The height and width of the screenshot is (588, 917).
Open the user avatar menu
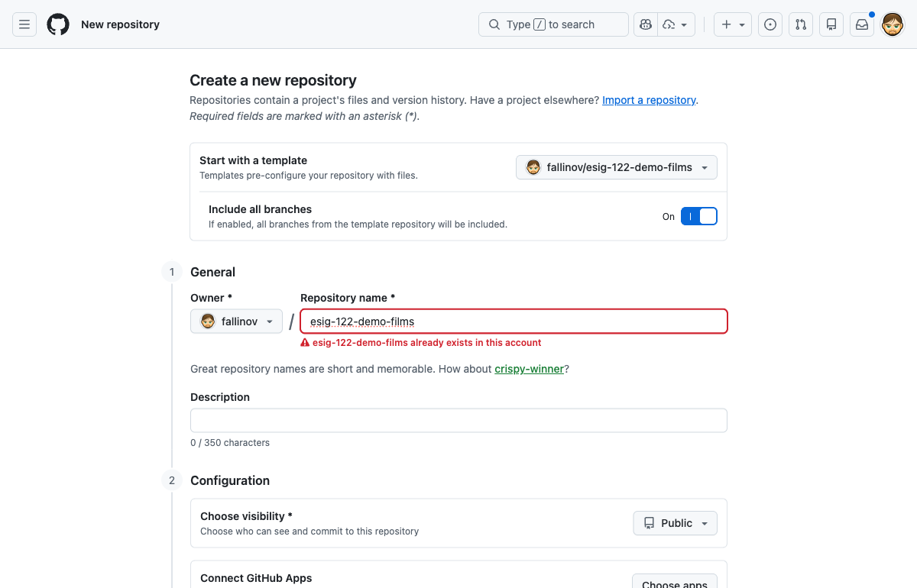[893, 24]
